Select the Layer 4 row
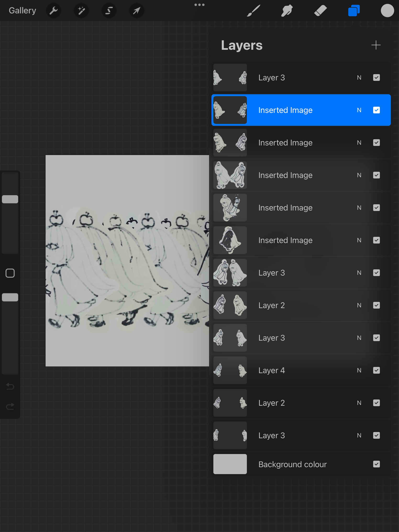 pos(301,370)
